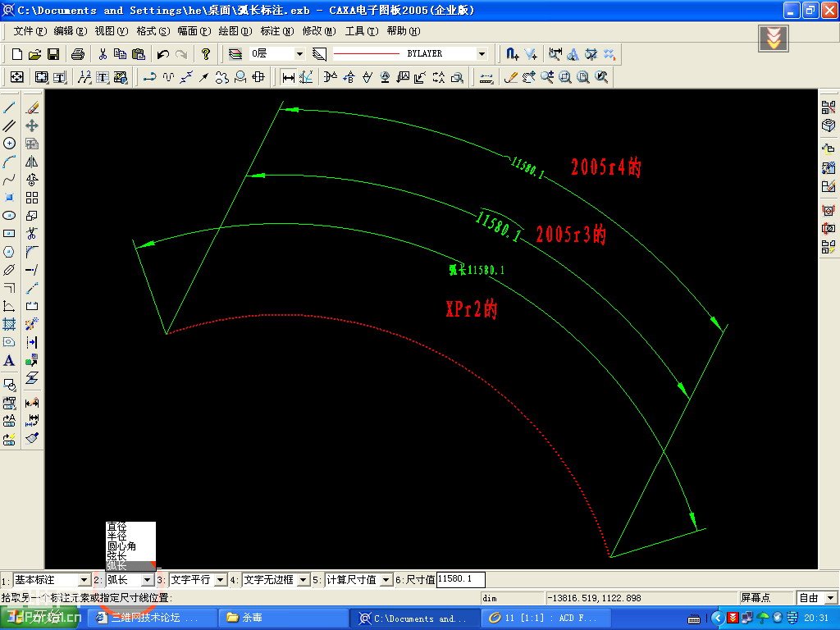840x630 pixels.
Task: Click the C:\Documents and... taskbar button
Action: (x=413, y=618)
